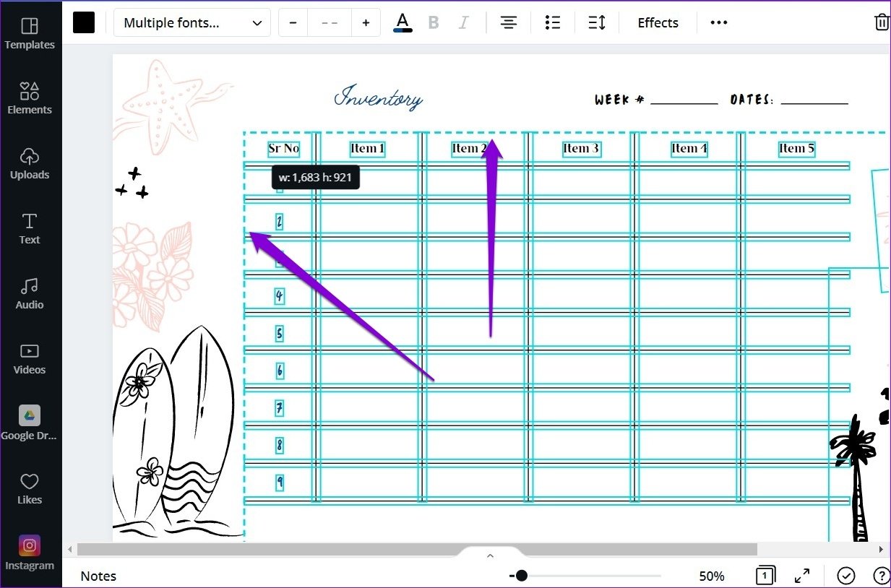This screenshot has width=891, height=588.
Task: Open the Templates panel in sidebar
Action: (30, 33)
